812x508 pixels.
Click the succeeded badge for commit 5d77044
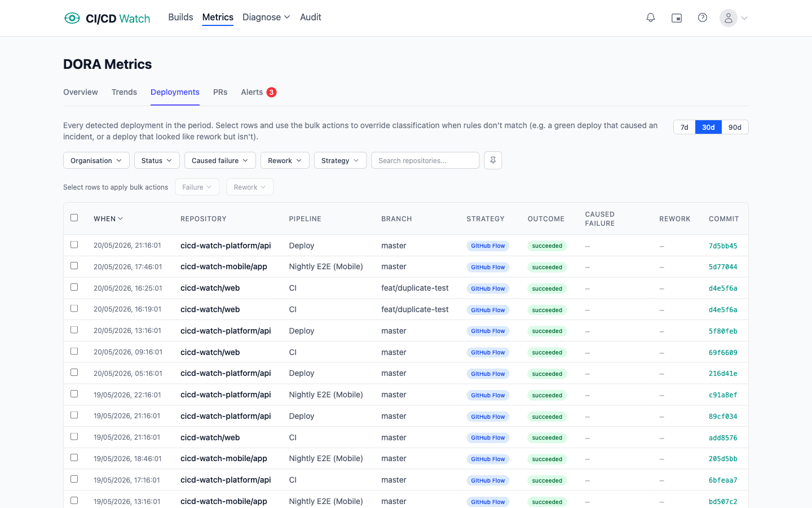pyautogui.click(x=547, y=267)
